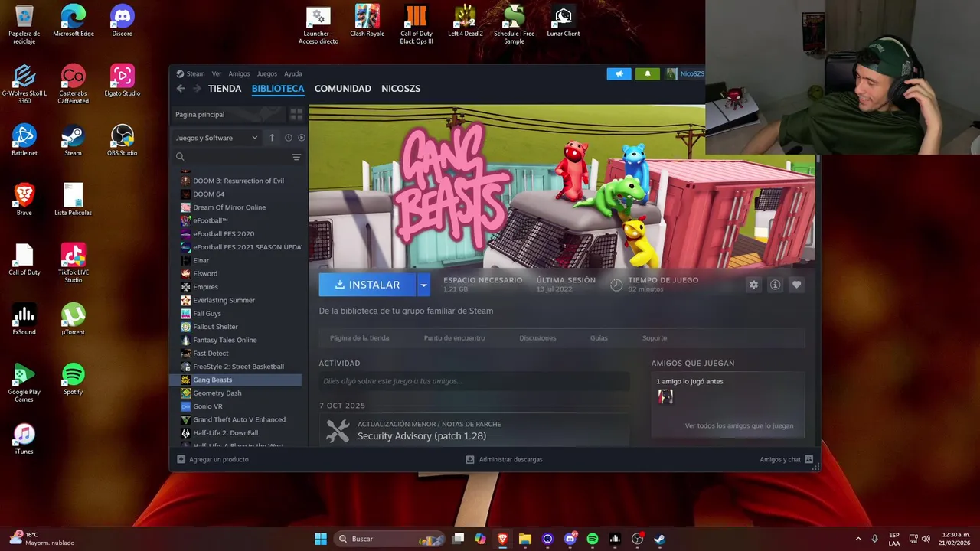Open NICOSZS profile tab
980x551 pixels.
point(401,89)
